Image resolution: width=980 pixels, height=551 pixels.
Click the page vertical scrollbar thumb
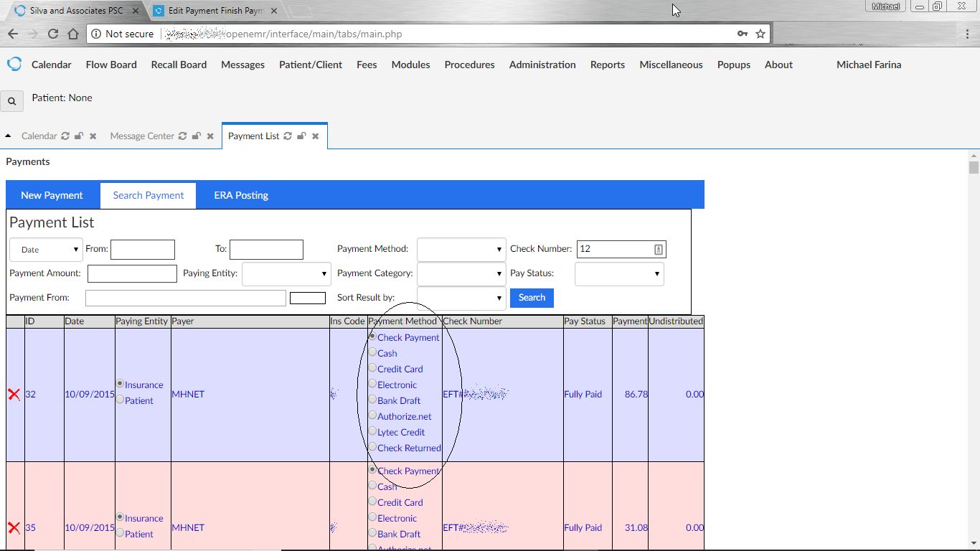tap(974, 168)
